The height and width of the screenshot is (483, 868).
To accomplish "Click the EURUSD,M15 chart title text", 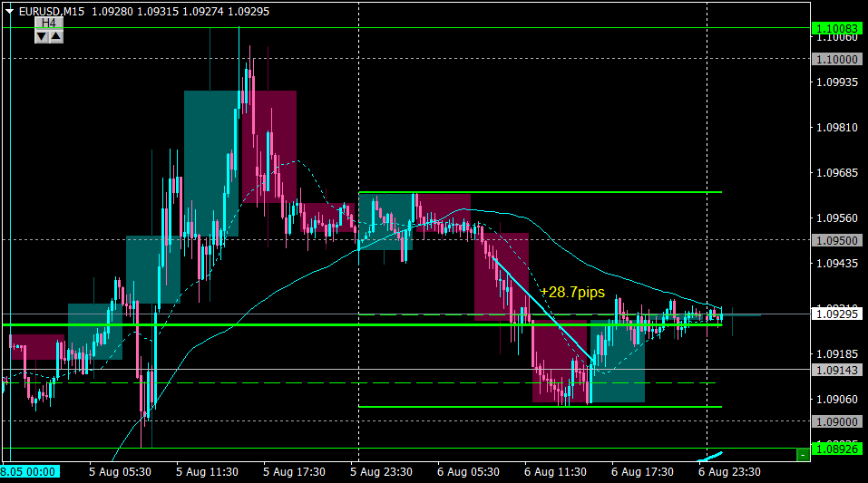I will coord(52,12).
